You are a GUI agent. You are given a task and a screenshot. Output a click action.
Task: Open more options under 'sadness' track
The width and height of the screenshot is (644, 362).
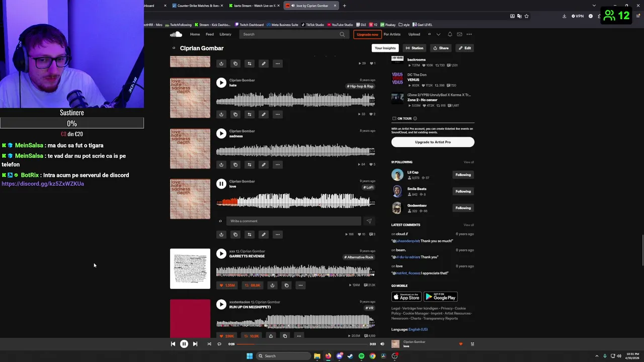pos(278,164)
